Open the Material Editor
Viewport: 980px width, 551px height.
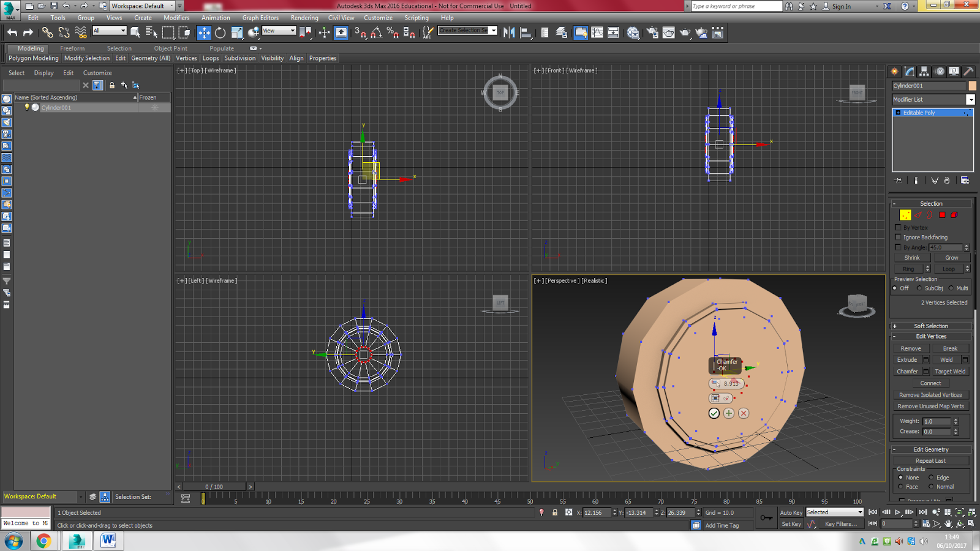click(633, 32)
